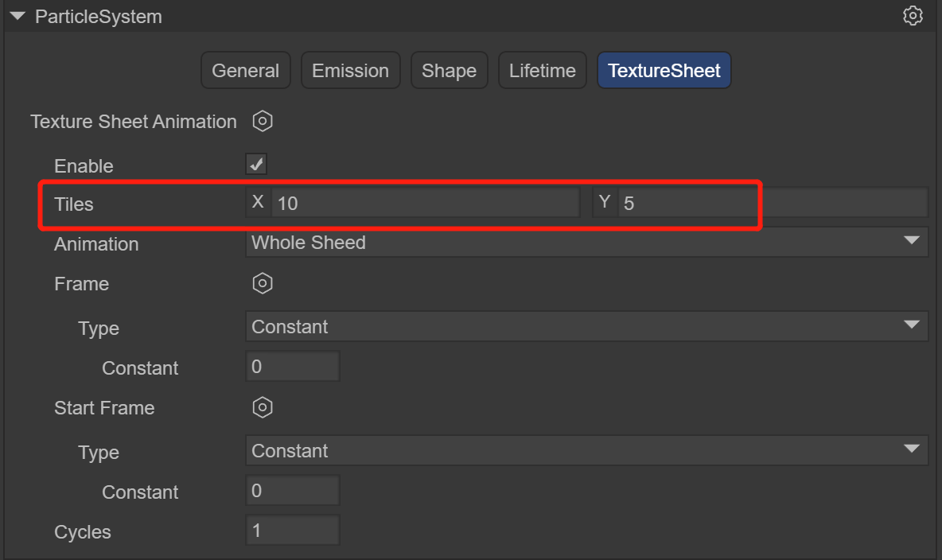Collapse the ParticleSystem component section
942x560 pixels.
pyautogui.click(x=18, y=17)
